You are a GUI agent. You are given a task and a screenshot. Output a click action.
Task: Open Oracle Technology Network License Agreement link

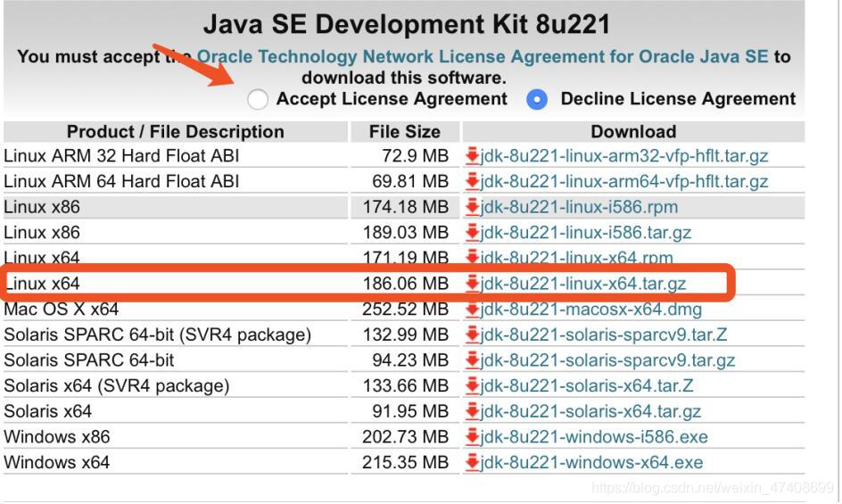point(483,56)
